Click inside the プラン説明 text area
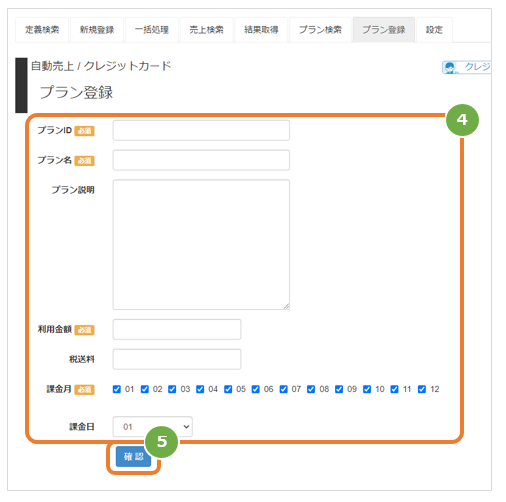Viewport: 506px width, 502px height. [201, 245]
